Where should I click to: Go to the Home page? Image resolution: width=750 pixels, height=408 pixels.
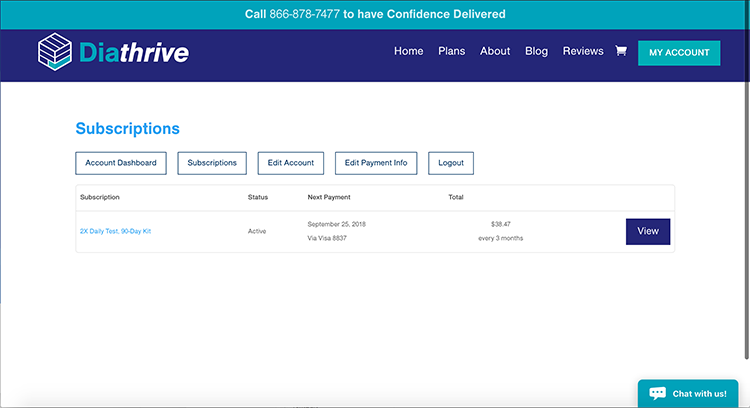[408, 51]
